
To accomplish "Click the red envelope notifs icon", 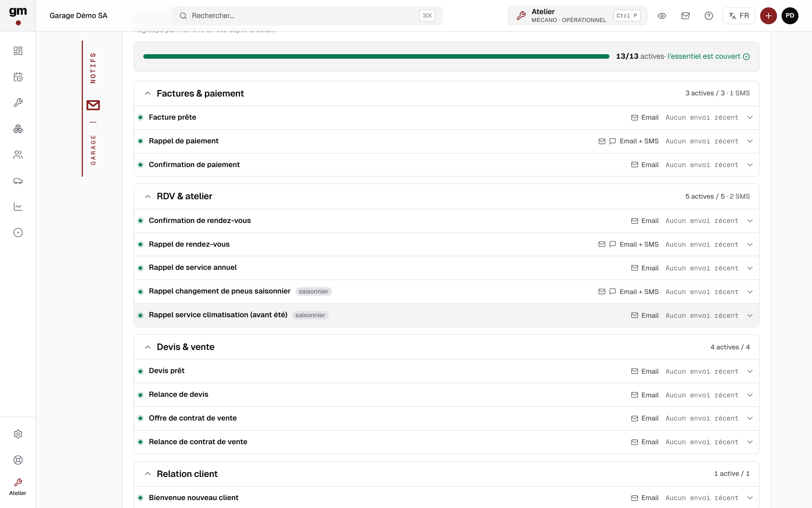I will (93, 105).
